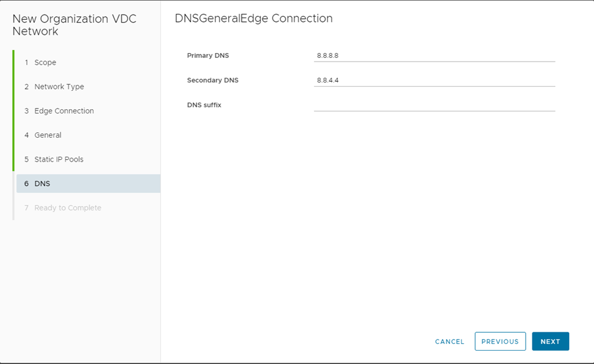Cancel the network creation wizard
594x364 pixels.
click(449, 341)
